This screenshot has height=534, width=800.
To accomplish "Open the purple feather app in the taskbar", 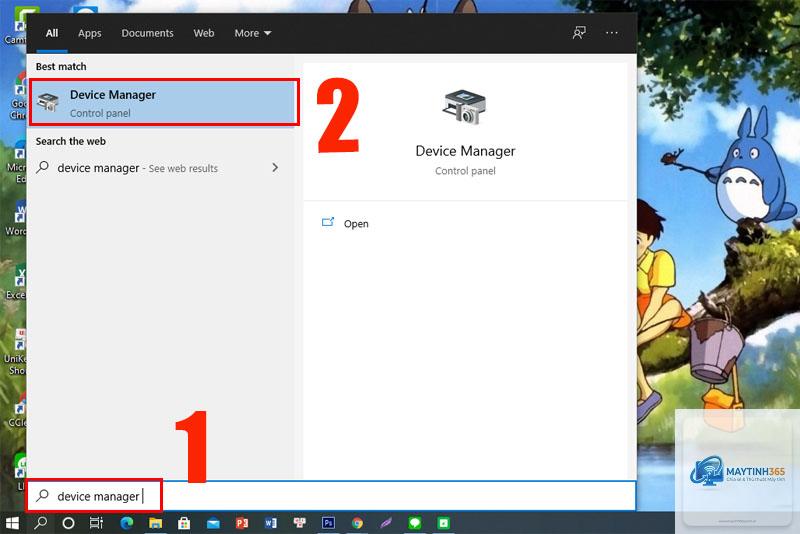I will point(386,523).
